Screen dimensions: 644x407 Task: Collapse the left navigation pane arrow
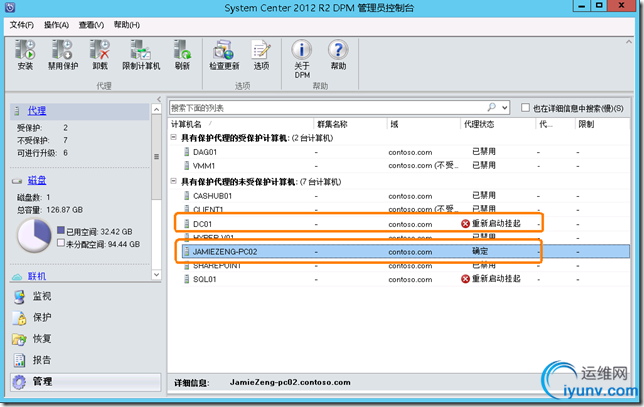click(159, 99)
